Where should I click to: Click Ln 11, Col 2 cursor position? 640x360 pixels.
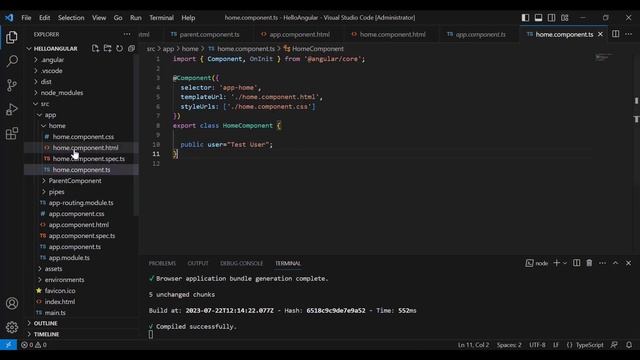point(473,345)
